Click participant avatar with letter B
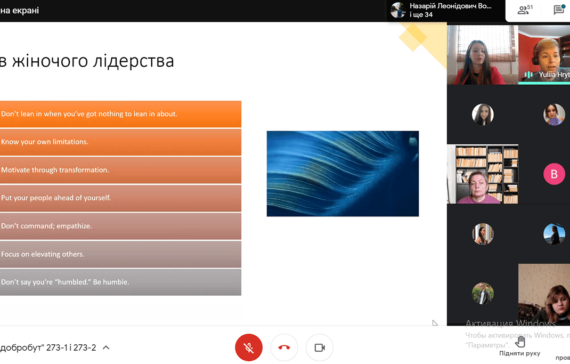Image resolution: width=570 pixels, height=364 pixels. tap(554, 174)
